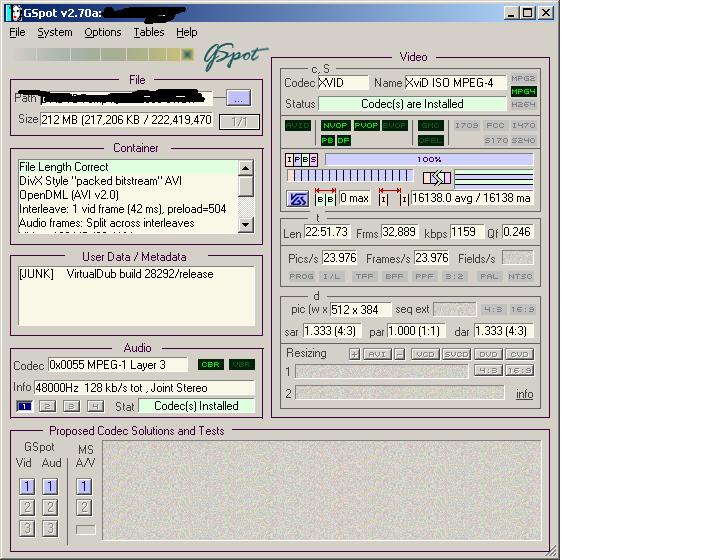This screenshot has width=720, height=560.
Task: Click Container list scroll down arrow
Action: pos(246,225)
